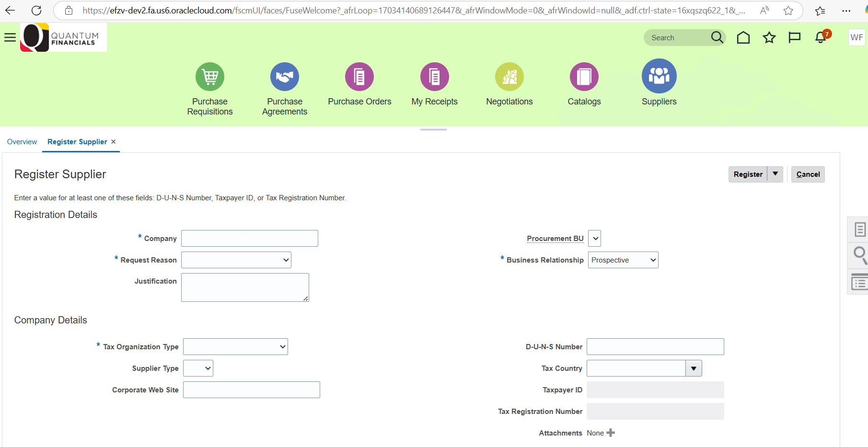This screenshot has height=447, width=868.
Task: Open the Suppliers work area icon
Action: [659, 77]
